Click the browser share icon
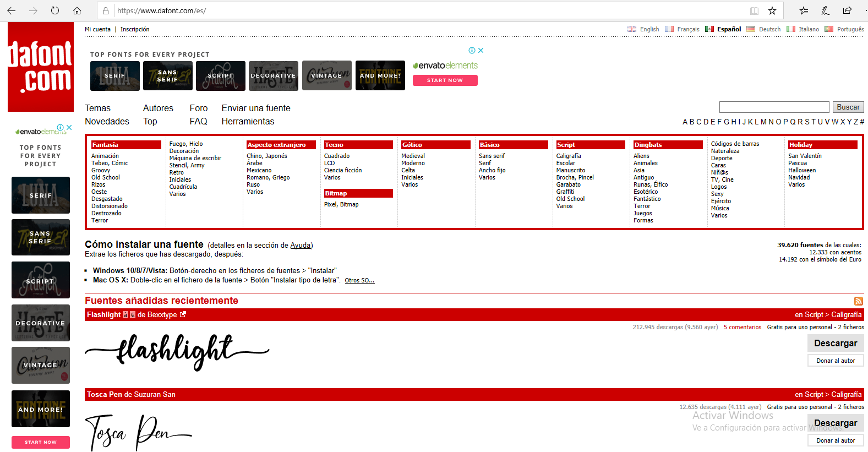 [847, 10]
